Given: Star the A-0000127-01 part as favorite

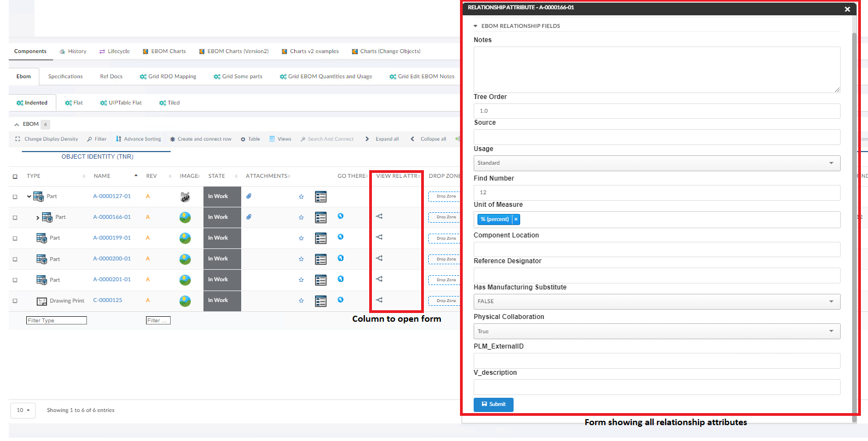Looking at the screenshot, I should point(301,197).
